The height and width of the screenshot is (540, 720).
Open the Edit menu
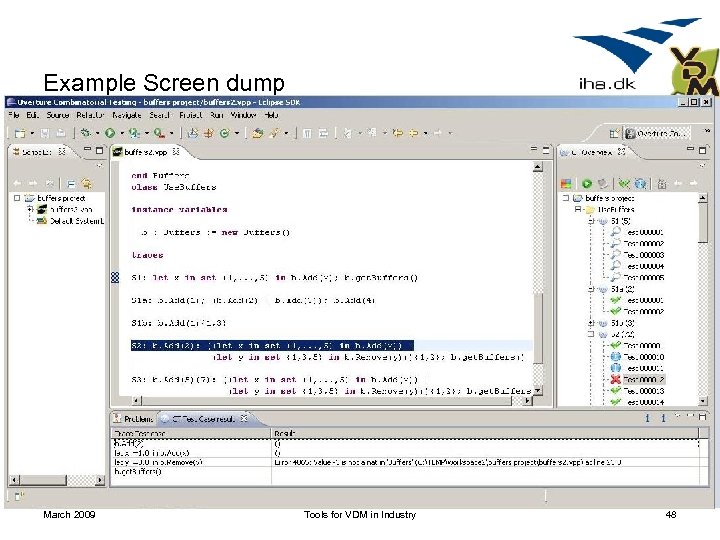pyautogui.click(x=33, y=115)
